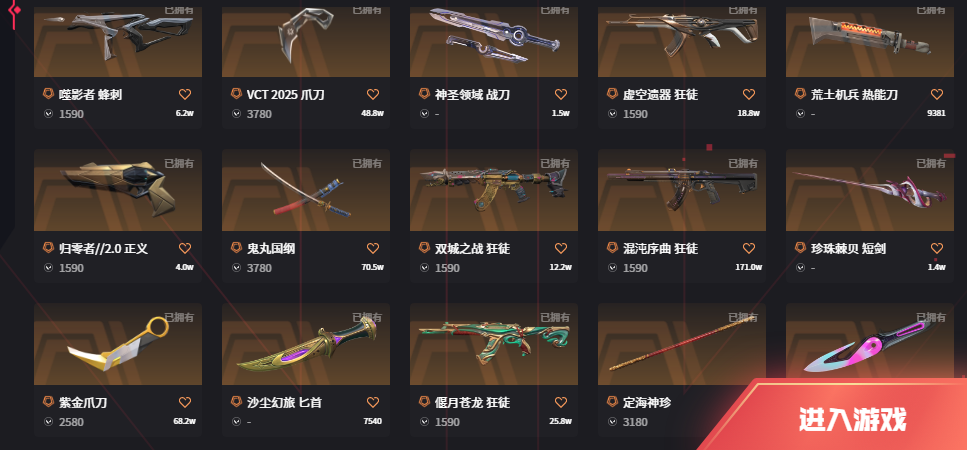Screen dimensions: 967x450
Task: Click the heart icon for 荒土机兵 热能刀
Action: coord(937,94)
